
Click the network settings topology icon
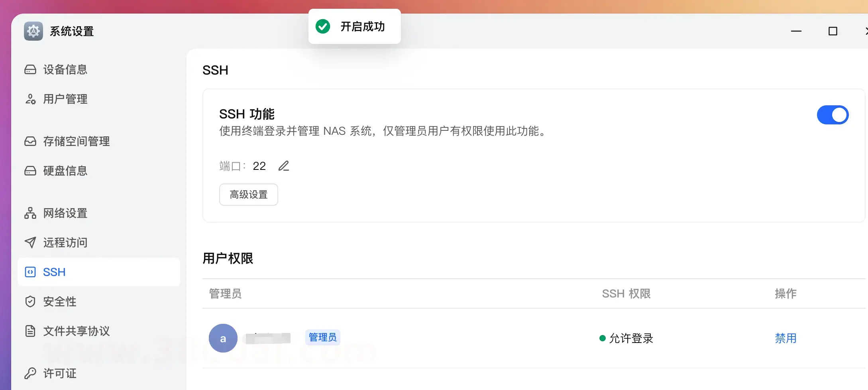tap(30, 213)
